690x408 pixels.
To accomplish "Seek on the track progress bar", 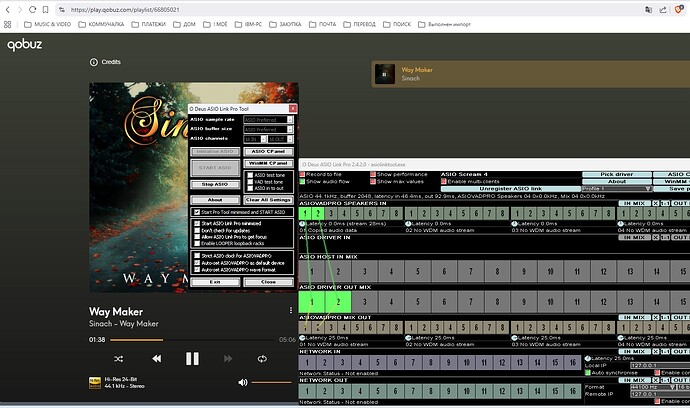I will coord(192,340).
